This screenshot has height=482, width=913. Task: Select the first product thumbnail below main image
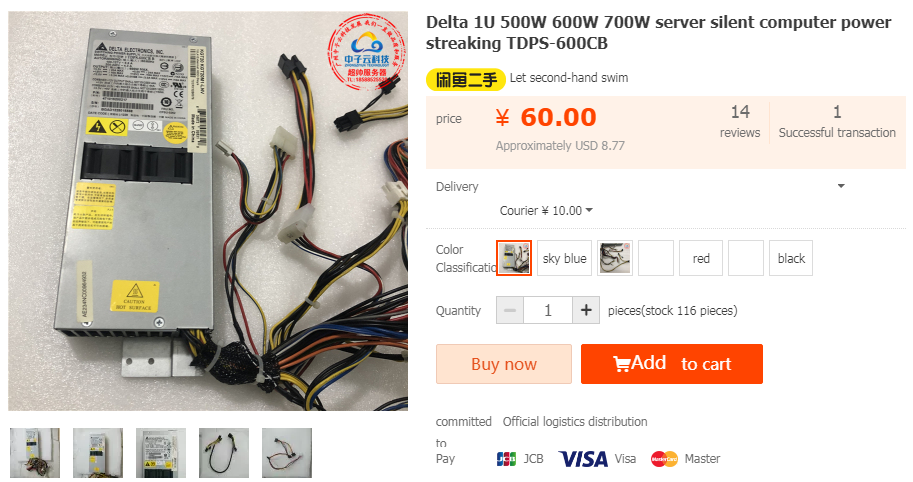tap(35, 453)
